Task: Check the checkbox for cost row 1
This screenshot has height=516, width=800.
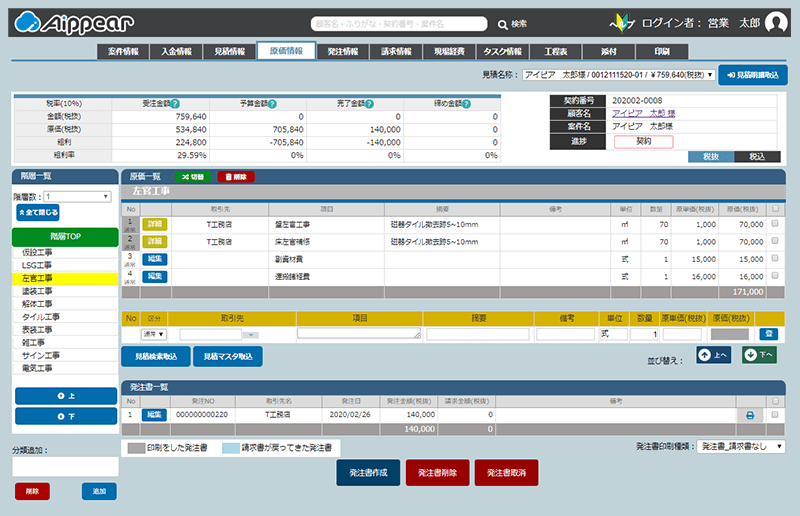Action: click(x=774, y=225)
